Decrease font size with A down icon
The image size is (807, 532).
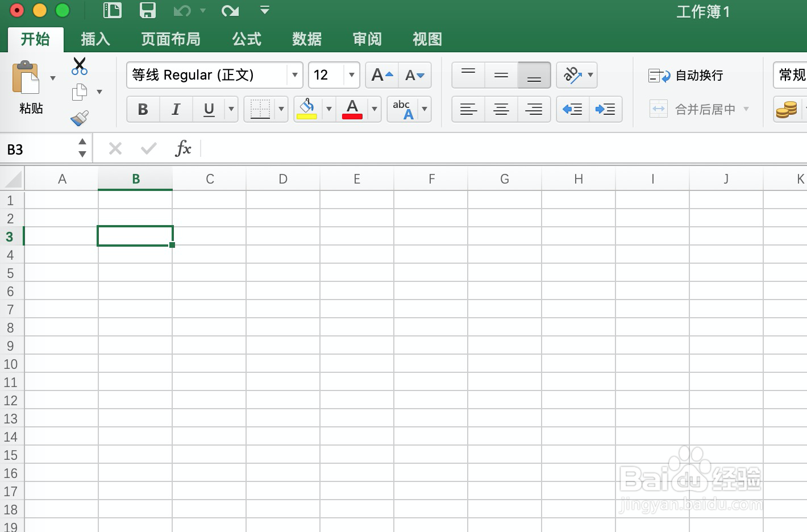tap(415, 75)
